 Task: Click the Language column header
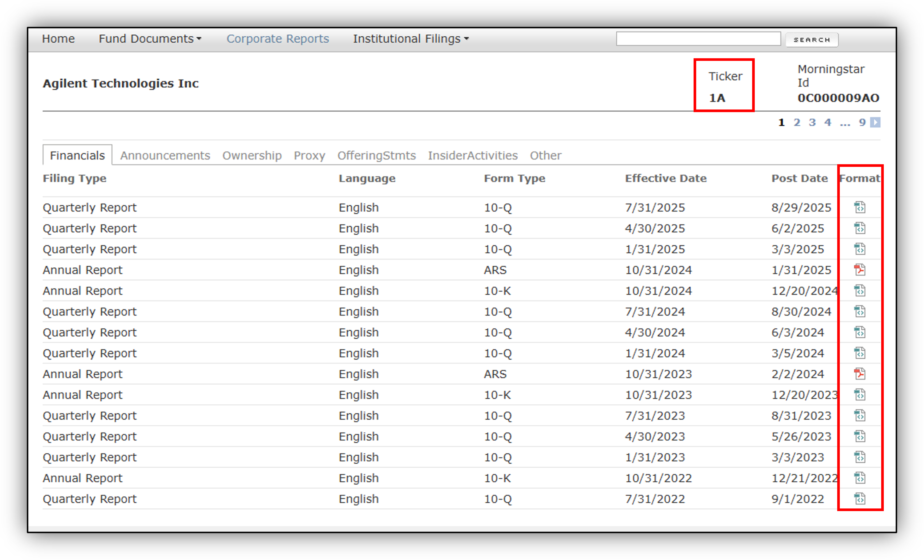tap(367, 179)
